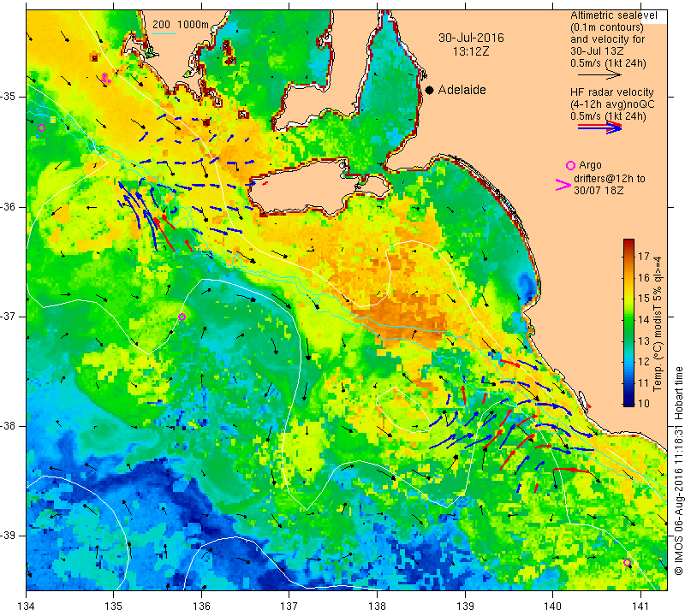Click the '200 1000m' isobath label
This screenshot has width=685, height=616.
pyautogui.click(x=181, y=25)
